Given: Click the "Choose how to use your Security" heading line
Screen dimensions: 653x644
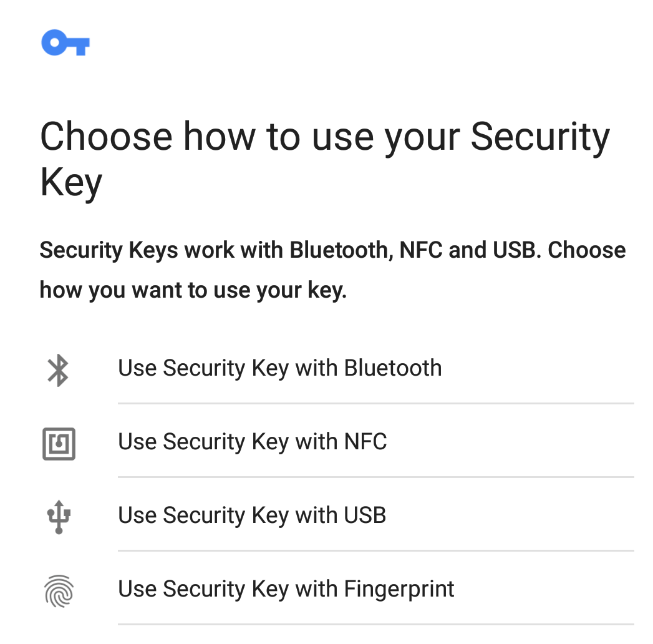Looking at the screenshot, I should tap(324, 137).
